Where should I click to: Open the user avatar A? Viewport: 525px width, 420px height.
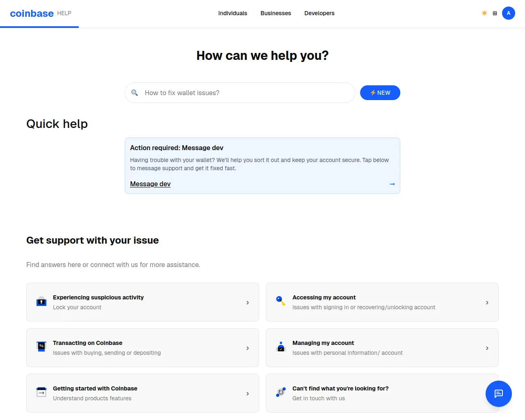[x=509, y=13]
